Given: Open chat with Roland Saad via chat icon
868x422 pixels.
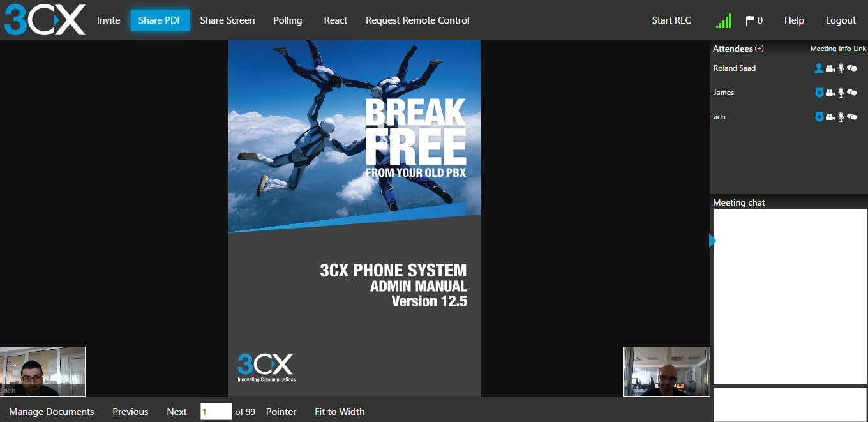Looking at the screenshot, I should coord(852,68).
